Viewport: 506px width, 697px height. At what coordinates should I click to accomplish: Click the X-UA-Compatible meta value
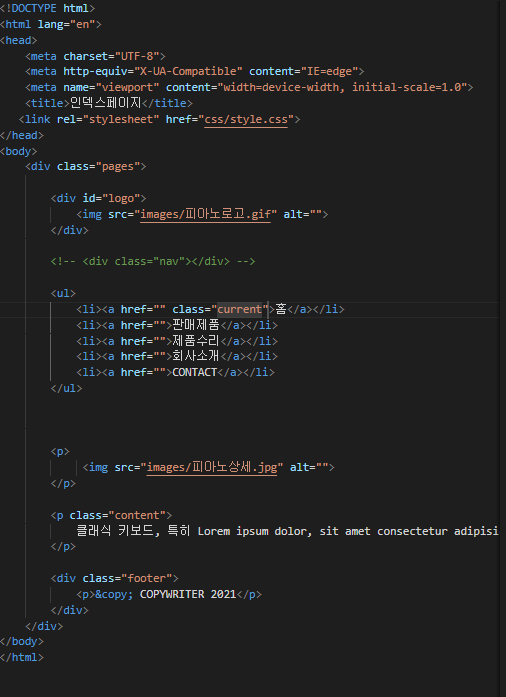191,71
